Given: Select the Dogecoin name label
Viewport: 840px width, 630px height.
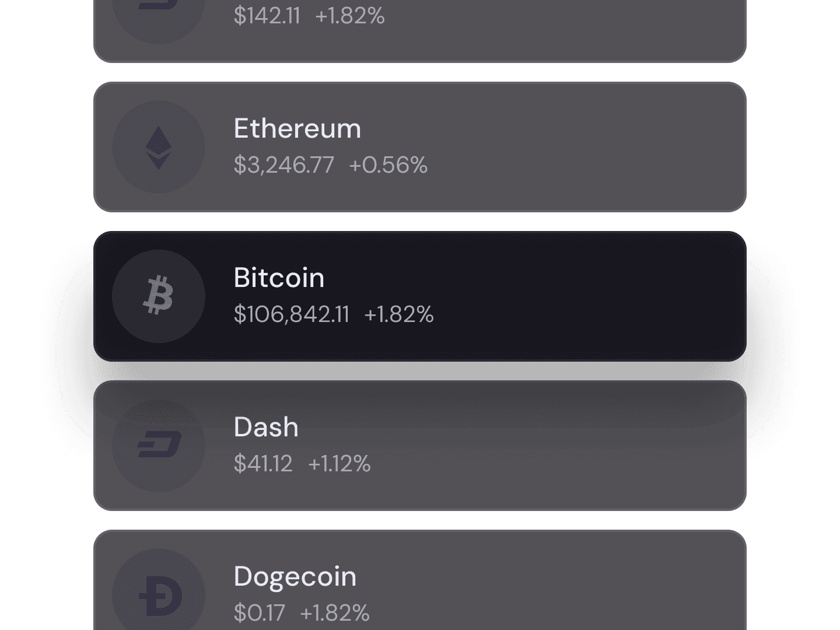Looking at the screenshot, I should pos(295,576).
